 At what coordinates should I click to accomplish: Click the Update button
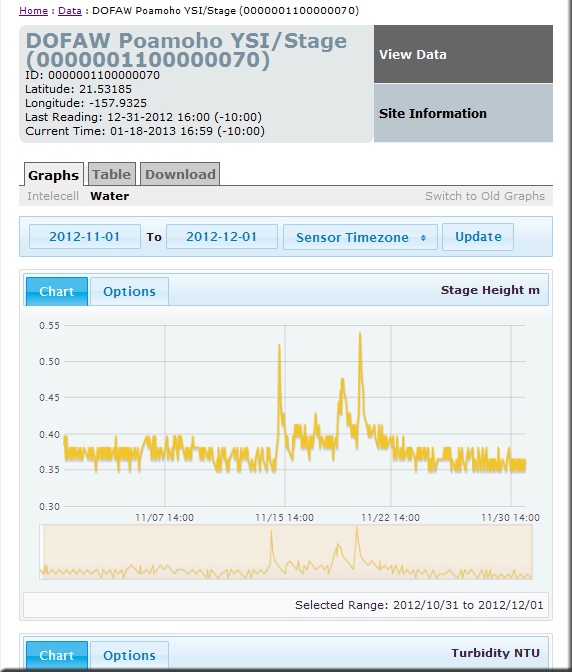(x=478, y=237)
